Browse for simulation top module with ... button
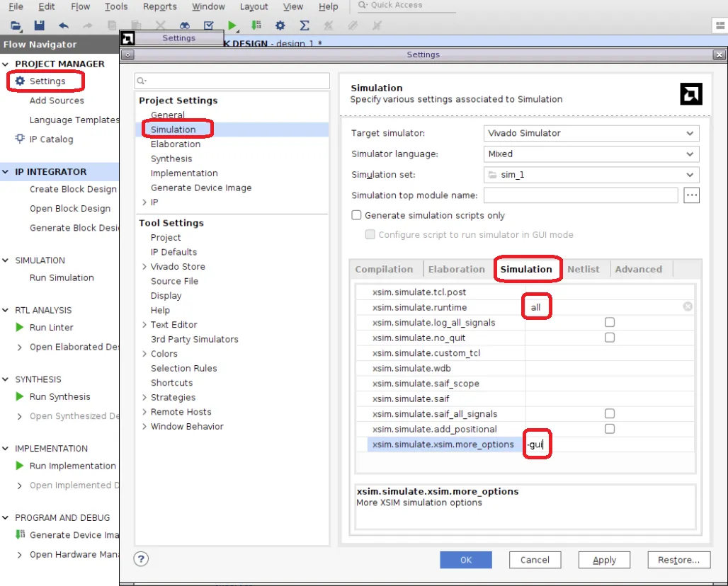 pyautogui.click(x=691, y=195)
